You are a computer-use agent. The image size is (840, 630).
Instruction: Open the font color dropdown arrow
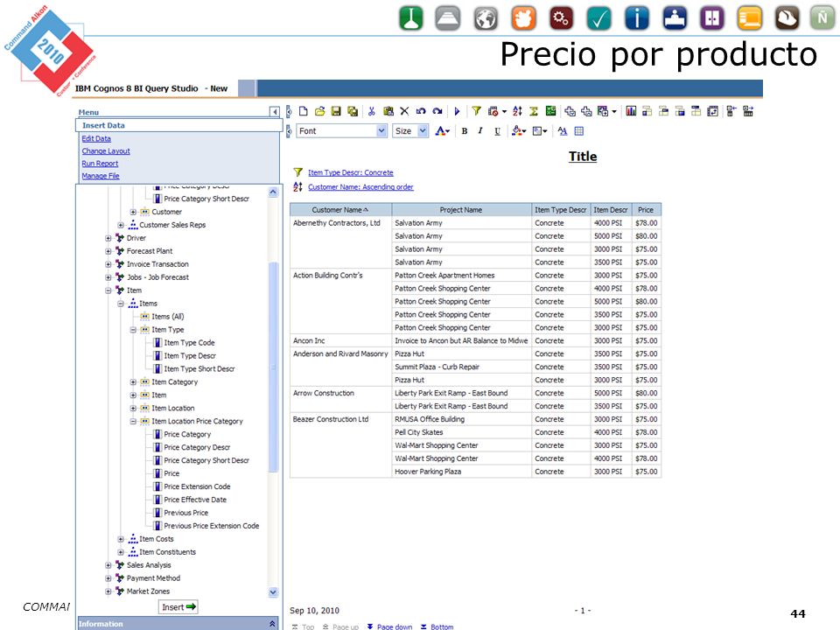coord(448,131)
